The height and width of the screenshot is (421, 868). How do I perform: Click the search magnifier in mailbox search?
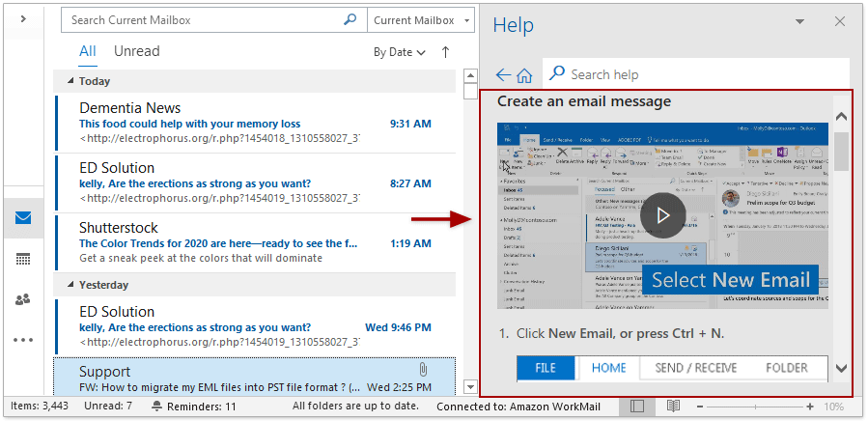point(350,19)
